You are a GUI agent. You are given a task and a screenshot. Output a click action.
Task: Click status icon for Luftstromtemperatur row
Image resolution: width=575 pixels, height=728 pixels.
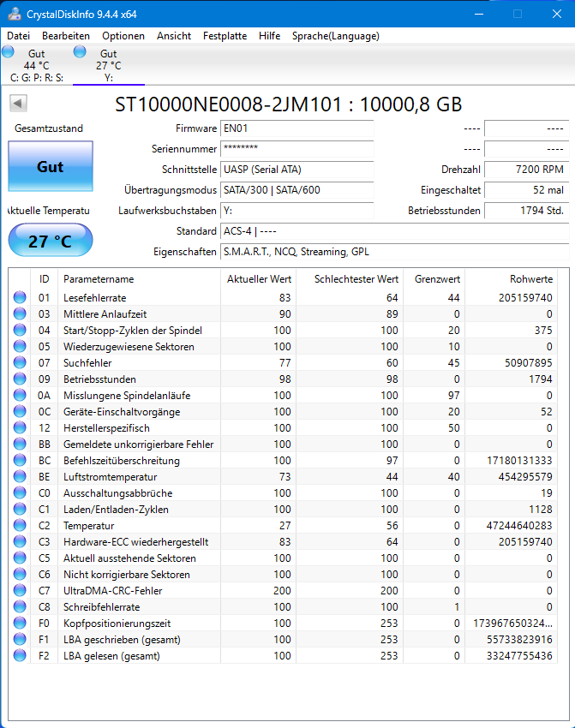click(20, 476)
